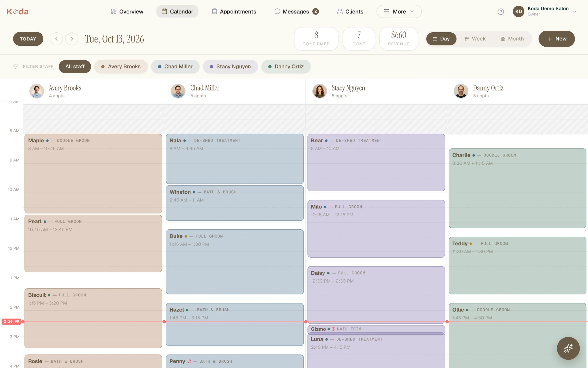Click the Messages unread badge
Viewport: 588px width, 368px height.
(316, 12)
